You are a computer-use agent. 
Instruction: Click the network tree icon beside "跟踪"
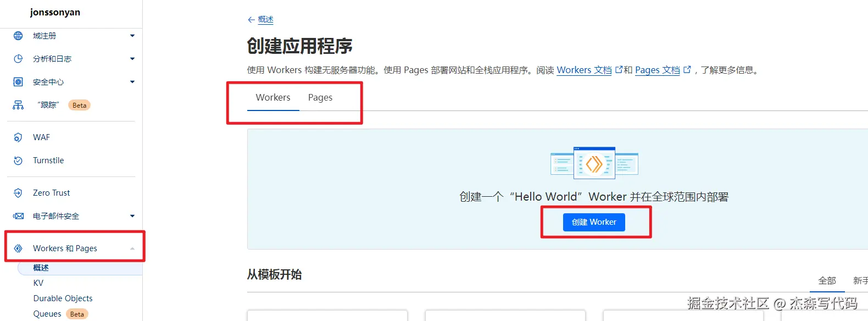click(18, 105)
